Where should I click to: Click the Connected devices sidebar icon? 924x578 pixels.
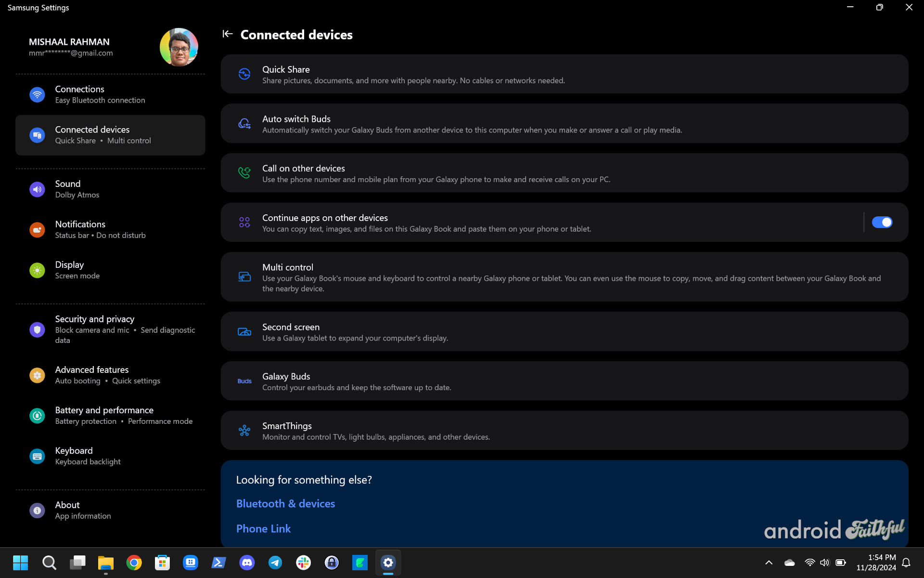click(37, 135)
